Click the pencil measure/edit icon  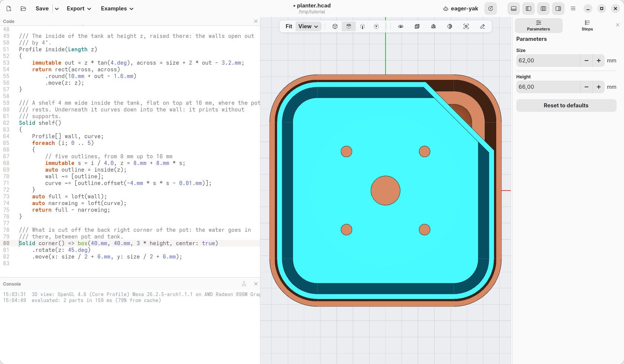482,26
